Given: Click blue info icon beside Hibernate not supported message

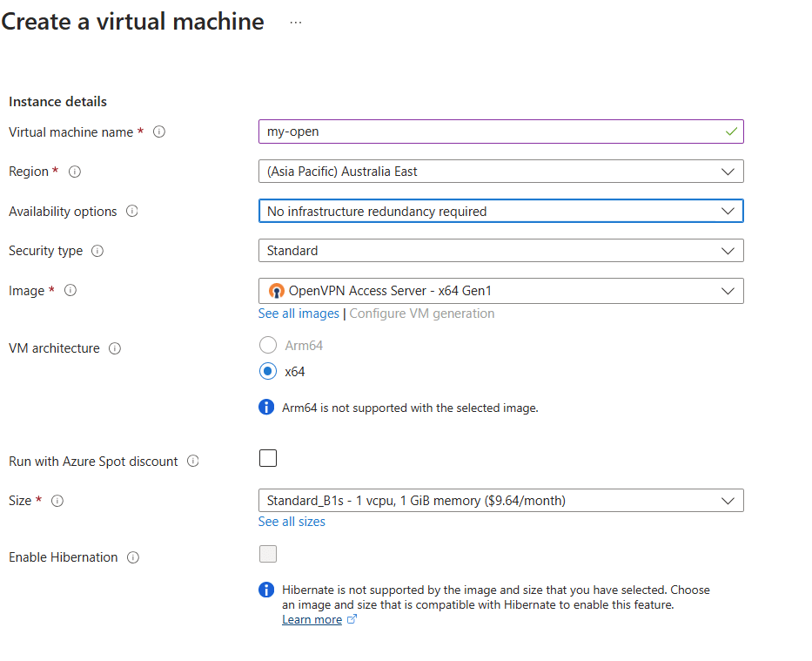Looking at the screenshot, I should tap(266, 590).
